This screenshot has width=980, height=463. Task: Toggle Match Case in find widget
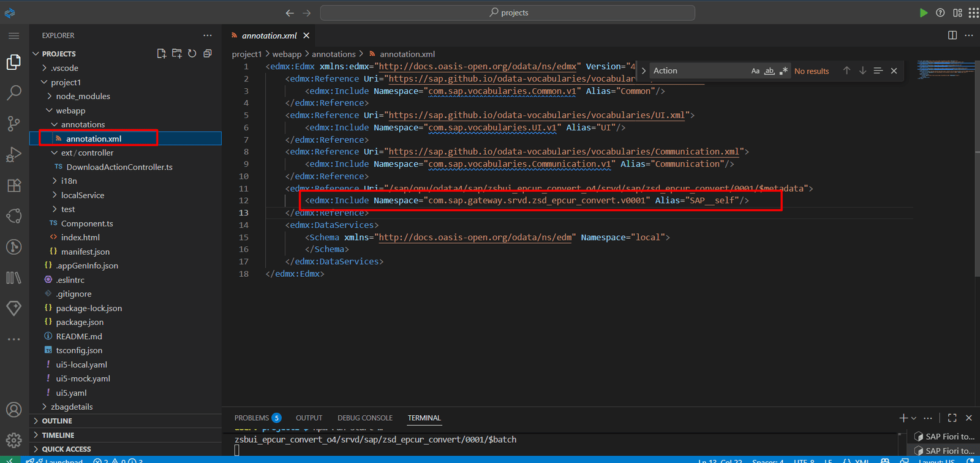(755, 71)
